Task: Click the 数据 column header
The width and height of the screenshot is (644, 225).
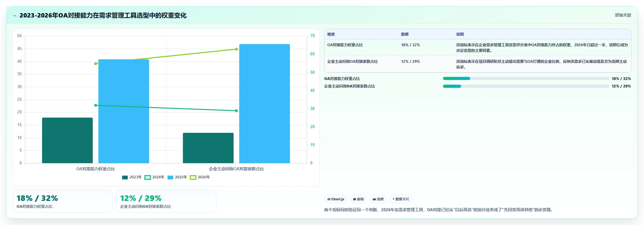Action: coord(405,34)
